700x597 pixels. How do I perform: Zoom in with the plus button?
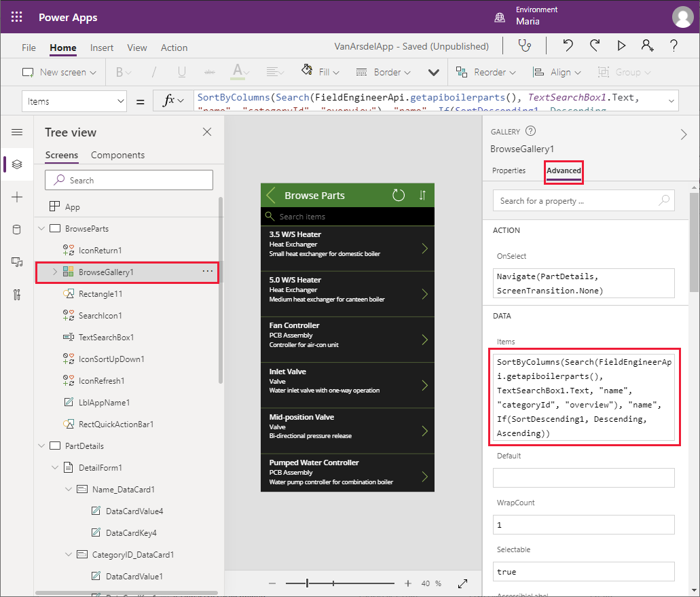click(x=407, y=583)
